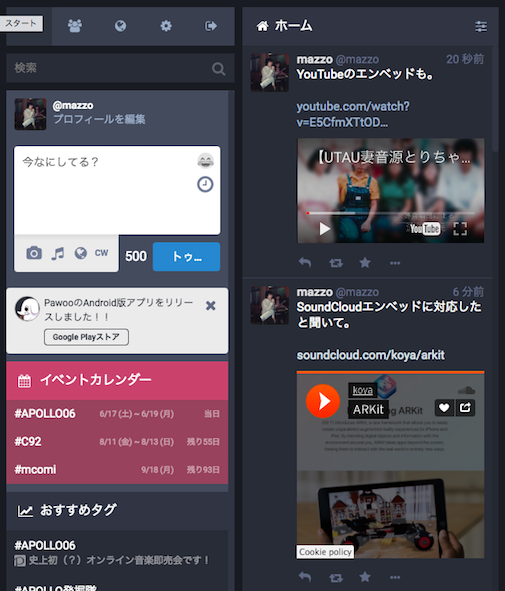This screenshot has width=505, height=591.
Task: Open the federated timeline globe icon
Action: 120,26
